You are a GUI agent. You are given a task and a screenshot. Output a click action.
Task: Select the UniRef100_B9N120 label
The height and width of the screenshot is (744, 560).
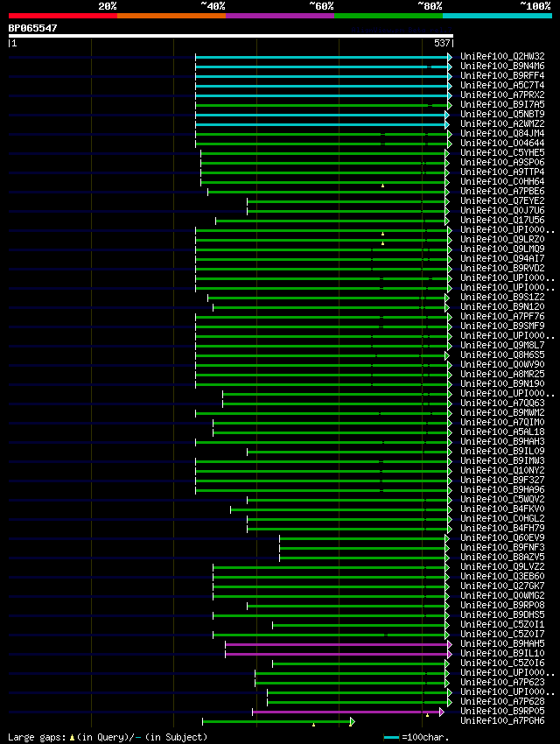(502, 306)
